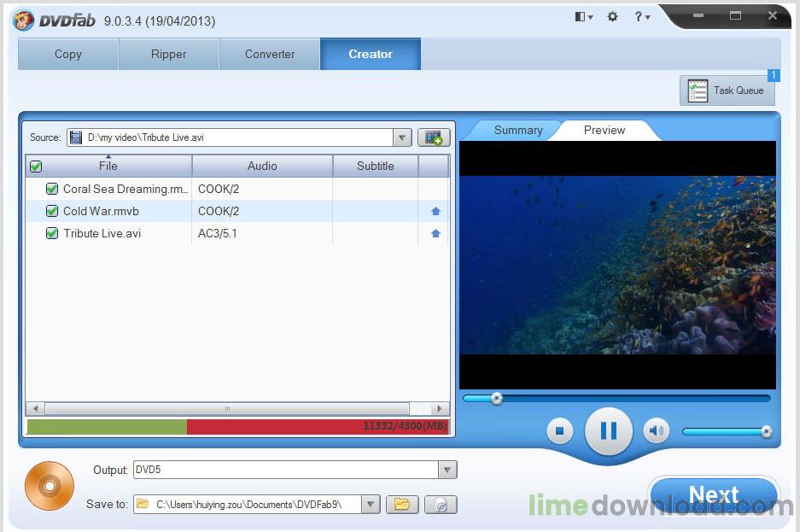Viewport: 800px width, 532px height.
Task: Click the left scroll arrow of file list
Action: tap(35, 408)
